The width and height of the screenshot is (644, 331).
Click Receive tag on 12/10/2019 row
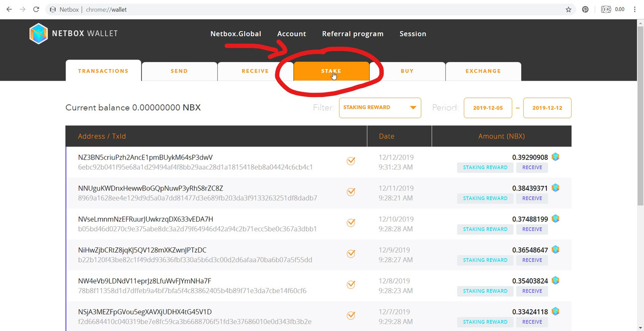pyautogui.click(x=532, y=229)
